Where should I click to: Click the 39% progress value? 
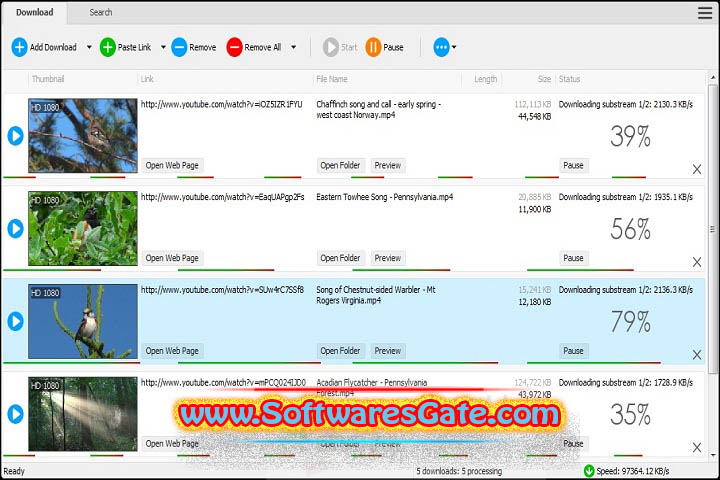(x=630, y=136)
